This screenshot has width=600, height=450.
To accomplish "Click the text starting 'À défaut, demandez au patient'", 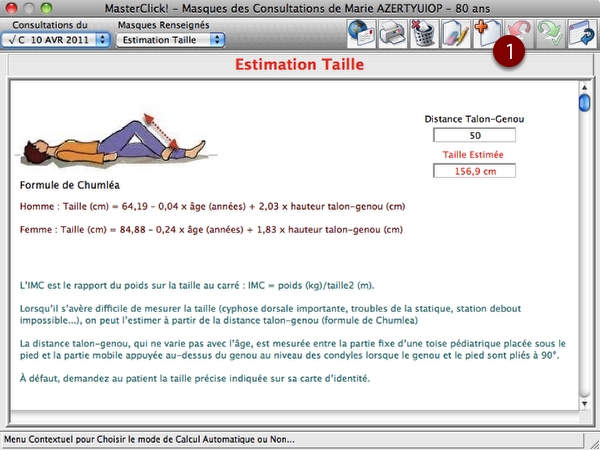I will [195, 379].
